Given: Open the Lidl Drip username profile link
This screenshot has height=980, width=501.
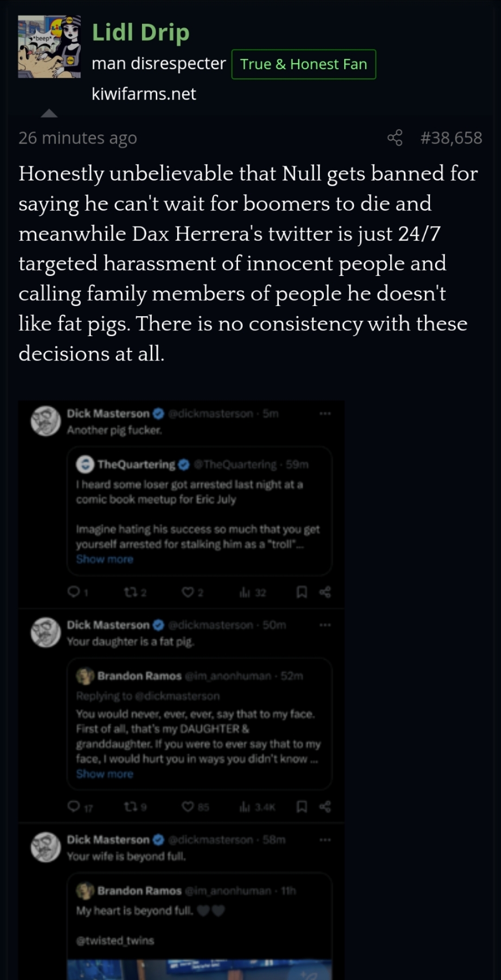Looking at the screenshot, I should [141, 32].
